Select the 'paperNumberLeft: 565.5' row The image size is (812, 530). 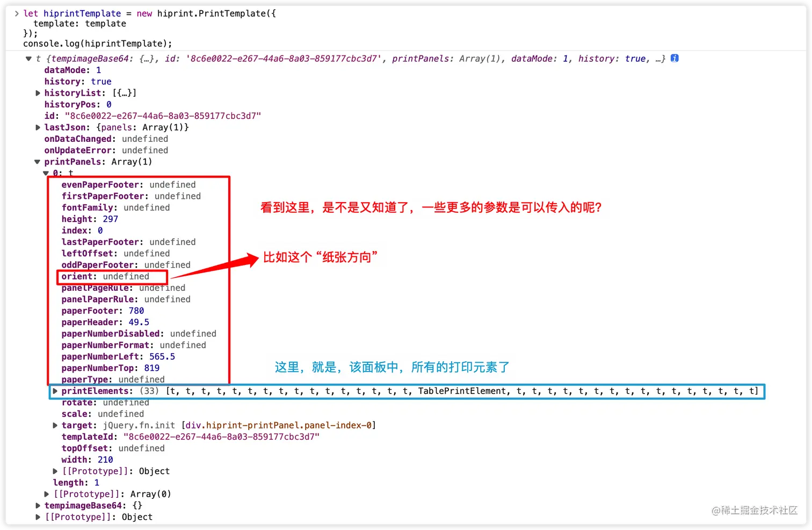(x=118, y=357)
